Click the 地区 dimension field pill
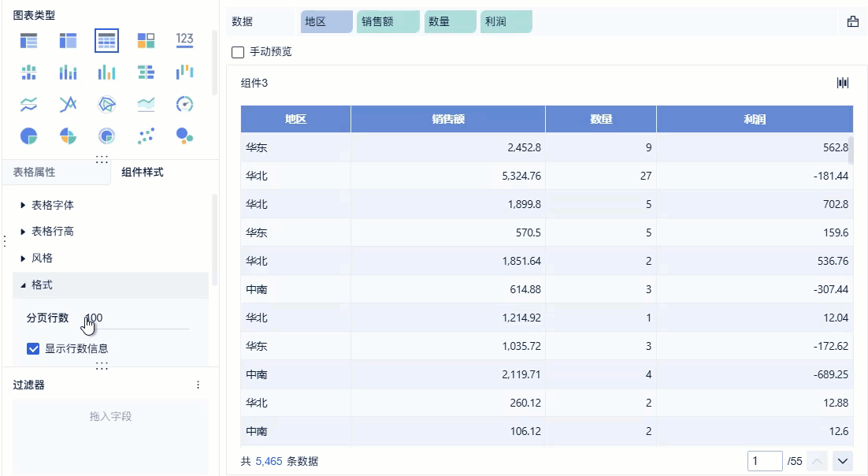 coord(327,21)
